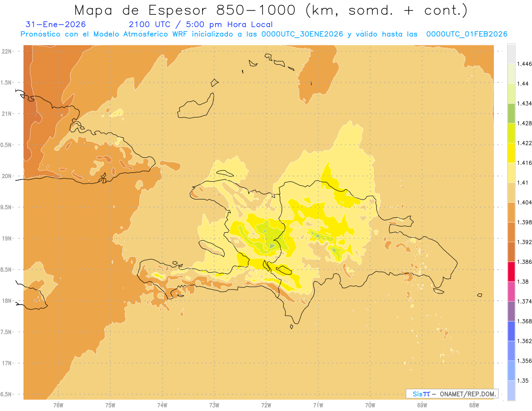Viewport: 532px width, 411px height.
Task: Click the 1.356 colorbar value
Action: [524, 361]
